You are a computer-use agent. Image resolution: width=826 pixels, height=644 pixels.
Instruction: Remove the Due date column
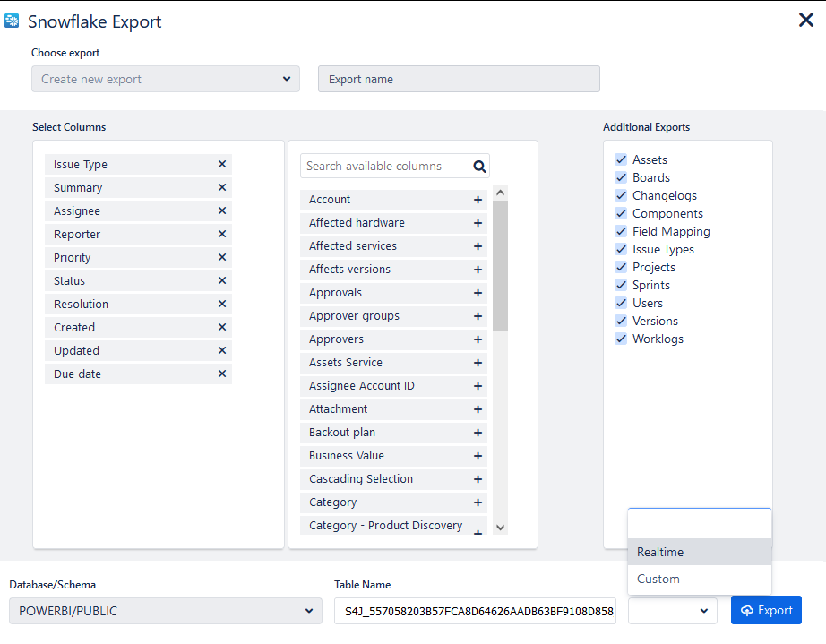(x=222, y=374)
